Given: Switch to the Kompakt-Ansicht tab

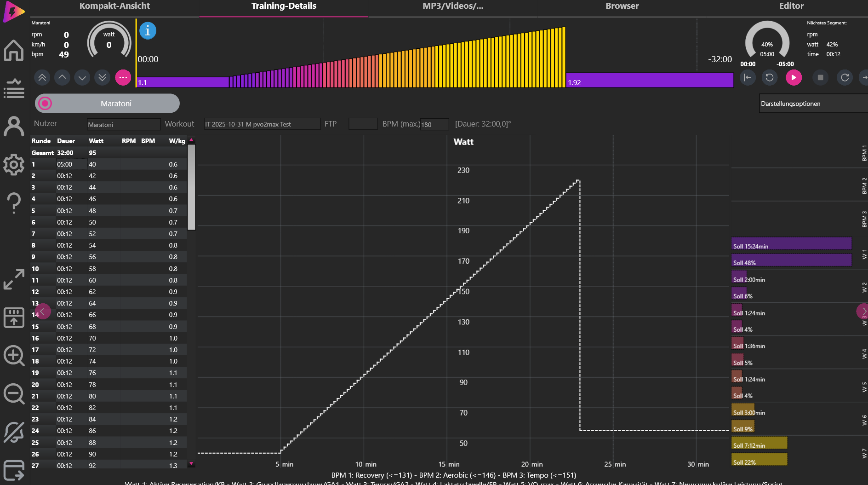Looking at the screenshot, I should [114, 6].
